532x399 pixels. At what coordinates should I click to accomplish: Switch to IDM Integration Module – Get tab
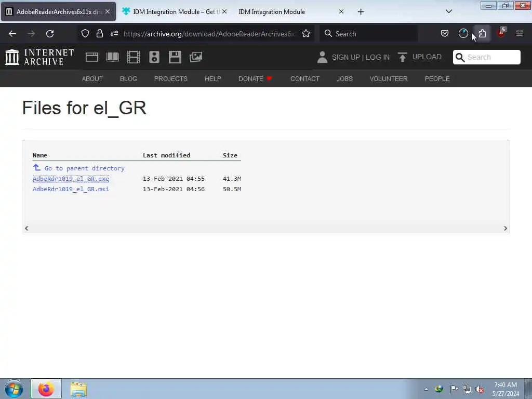click(175, 11)
